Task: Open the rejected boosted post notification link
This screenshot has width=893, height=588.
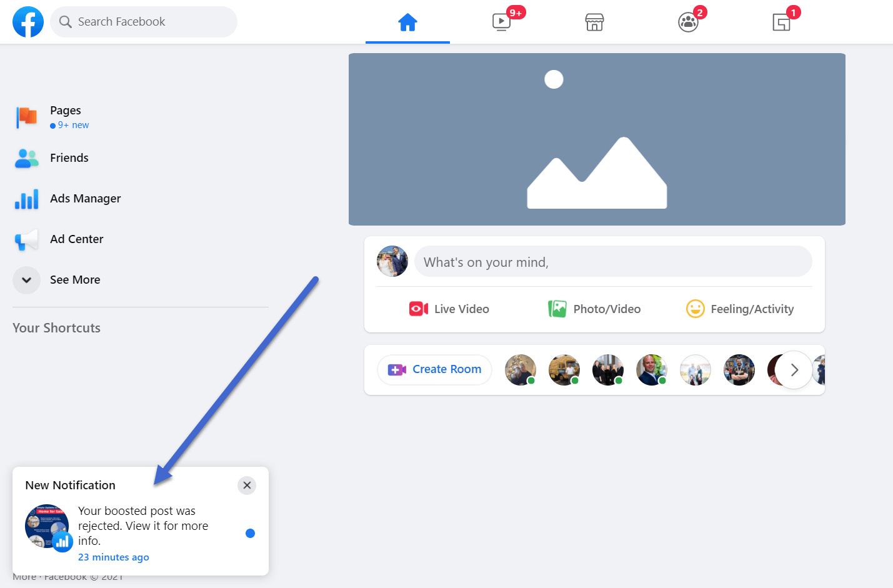Action: (142, 526)
